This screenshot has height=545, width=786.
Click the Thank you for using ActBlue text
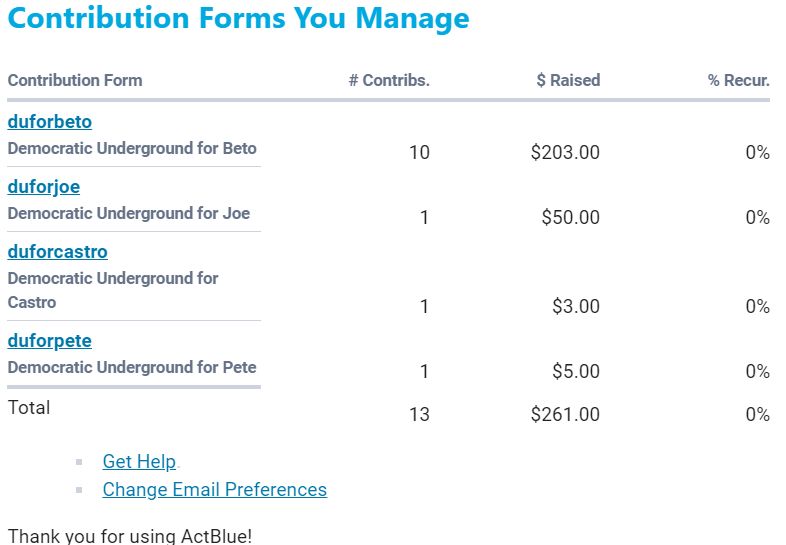[x=129, y=536]
